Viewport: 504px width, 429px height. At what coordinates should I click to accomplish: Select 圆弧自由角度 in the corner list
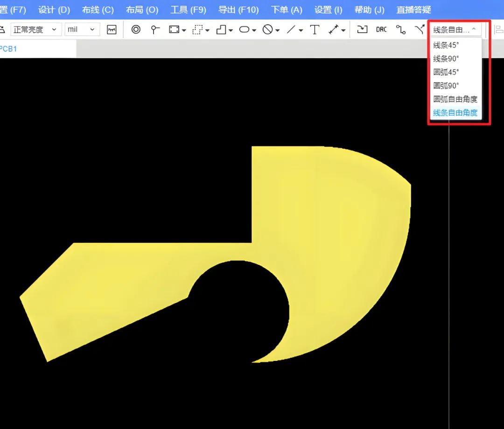(x=455, y=99)
